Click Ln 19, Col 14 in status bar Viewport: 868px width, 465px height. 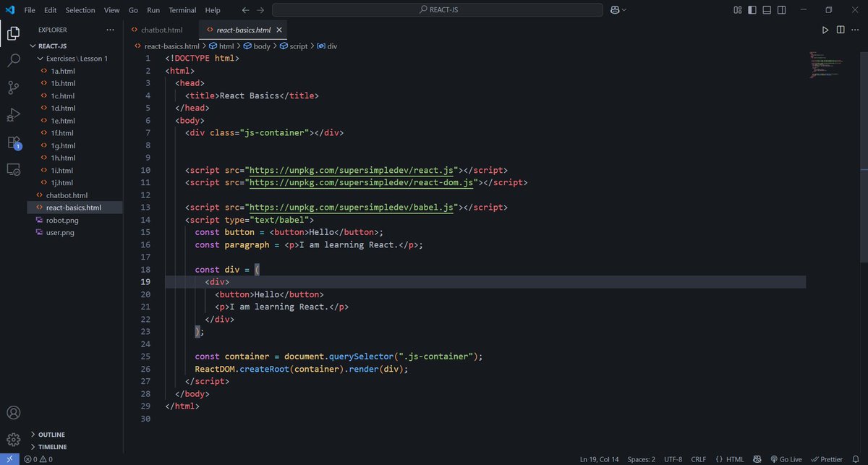tap(599, 459)
